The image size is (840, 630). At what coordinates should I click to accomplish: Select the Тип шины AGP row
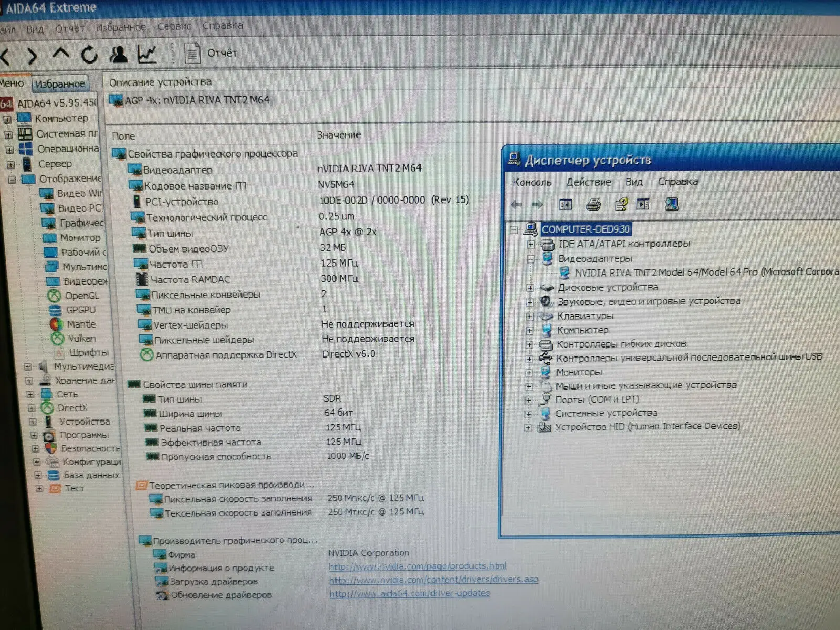tap(170, 233)
